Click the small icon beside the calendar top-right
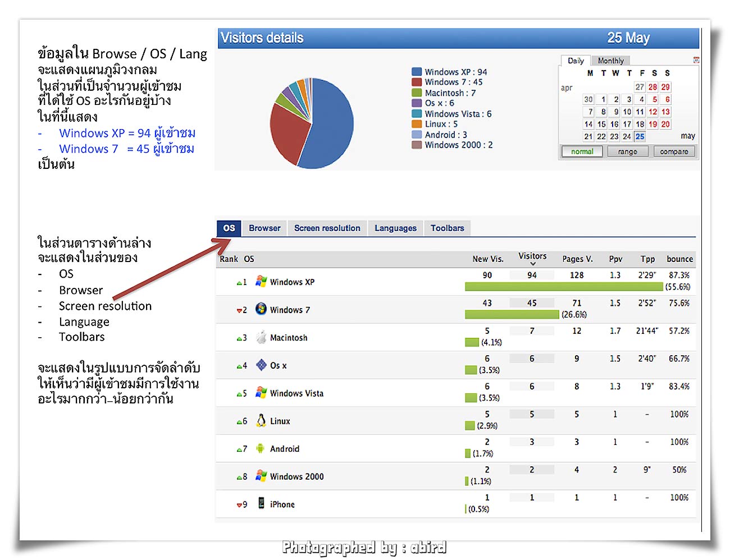 coord(696,60)
